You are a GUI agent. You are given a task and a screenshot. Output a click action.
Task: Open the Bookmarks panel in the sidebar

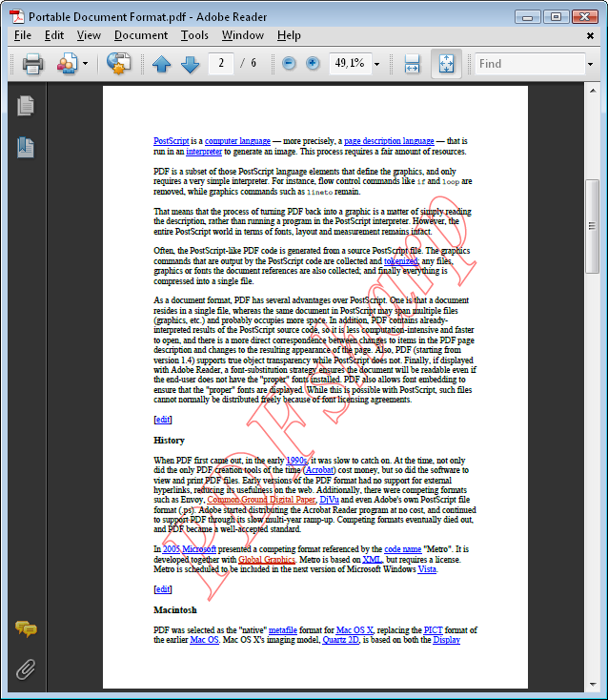pos(26,147)
